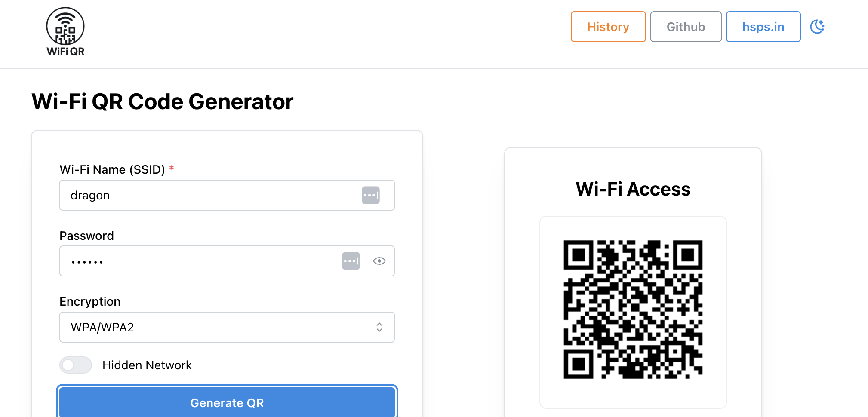Click the Hidden Network label
Viewport: 868px width, 417px height.
pyautogui.click(x=147, y=365)
